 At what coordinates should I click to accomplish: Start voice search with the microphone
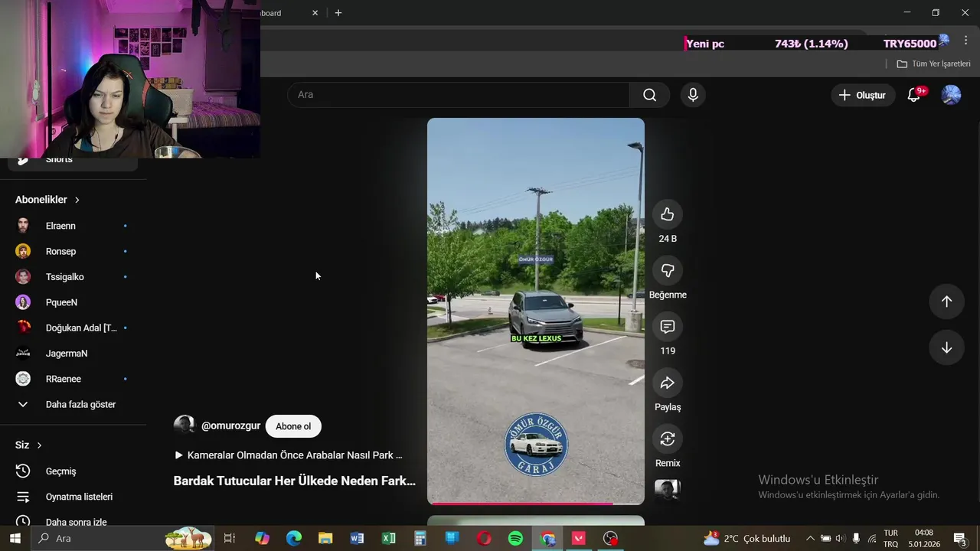click(x=693, y=95)
